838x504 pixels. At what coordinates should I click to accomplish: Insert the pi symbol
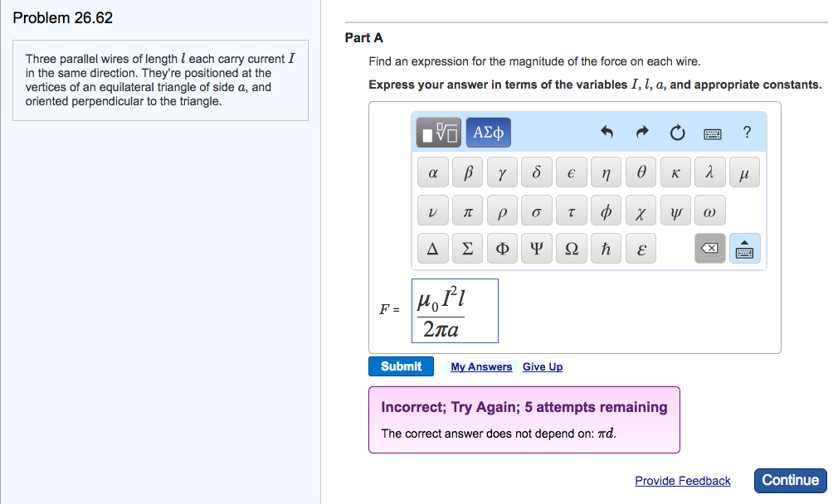(467, 211)
